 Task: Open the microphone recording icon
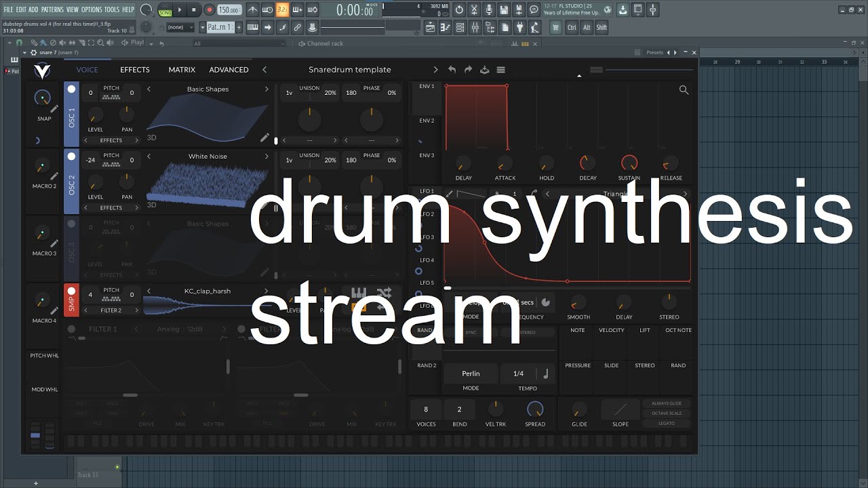click(x=489, y=9)
